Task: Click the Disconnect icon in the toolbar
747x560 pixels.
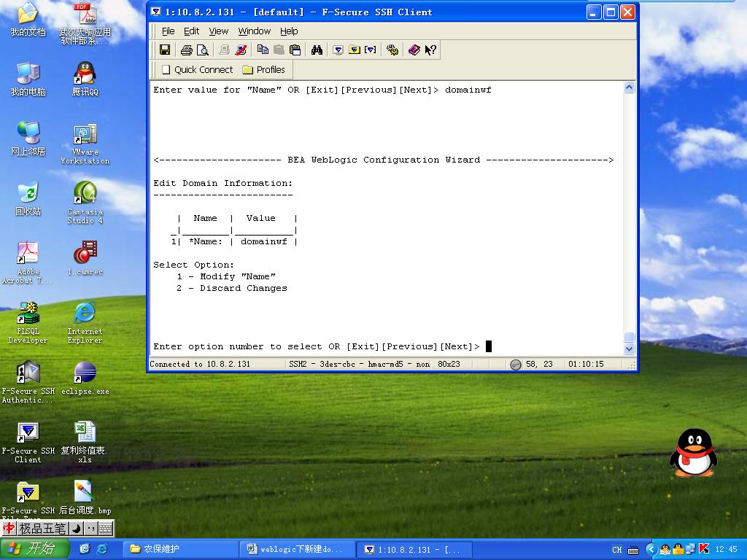Action: point(241,50)
